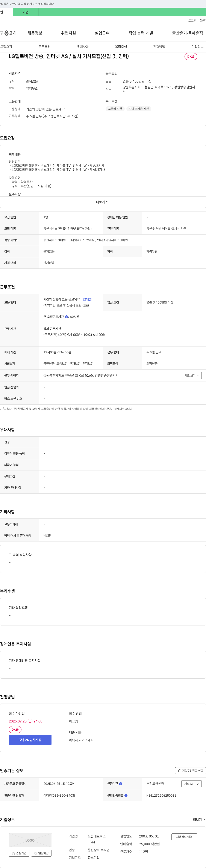Open the 채용정보 main menu
The image size is (206, 868).
pos(35,33)
